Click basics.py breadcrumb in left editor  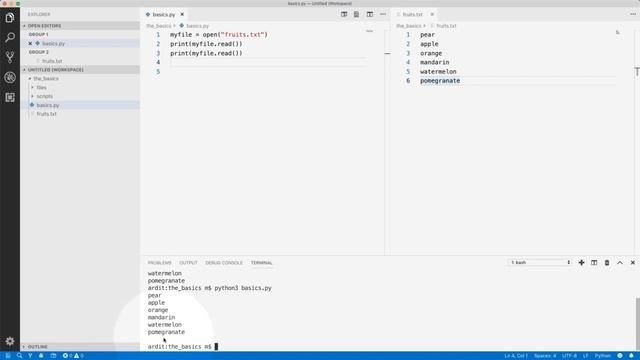click(x=198, y=26)
